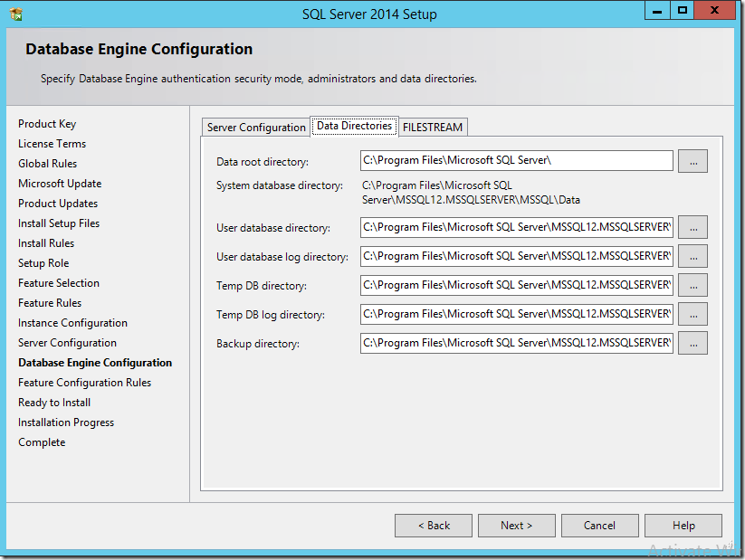This screenshot has width=745, height=560.
Task: Browse for the User database directory
Action: (692, 227)
